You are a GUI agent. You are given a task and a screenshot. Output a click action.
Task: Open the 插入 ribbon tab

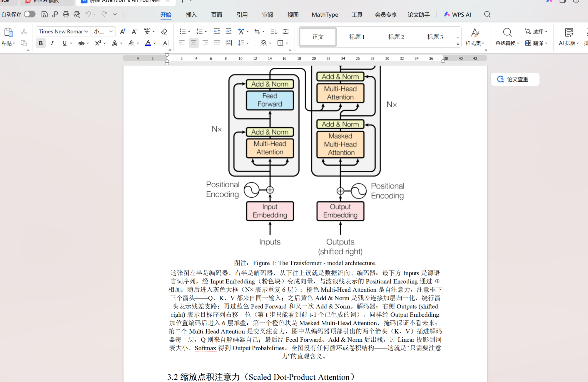(x=191, y=15)
